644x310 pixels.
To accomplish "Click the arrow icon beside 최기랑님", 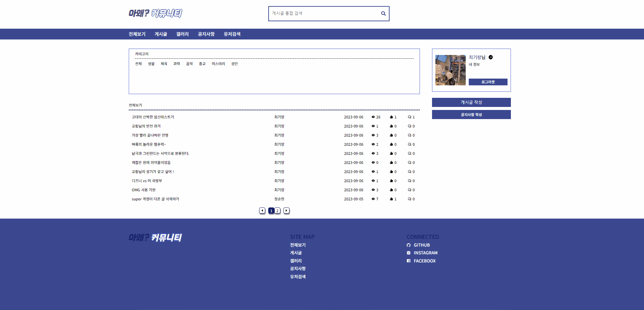I will click(491, 57).
